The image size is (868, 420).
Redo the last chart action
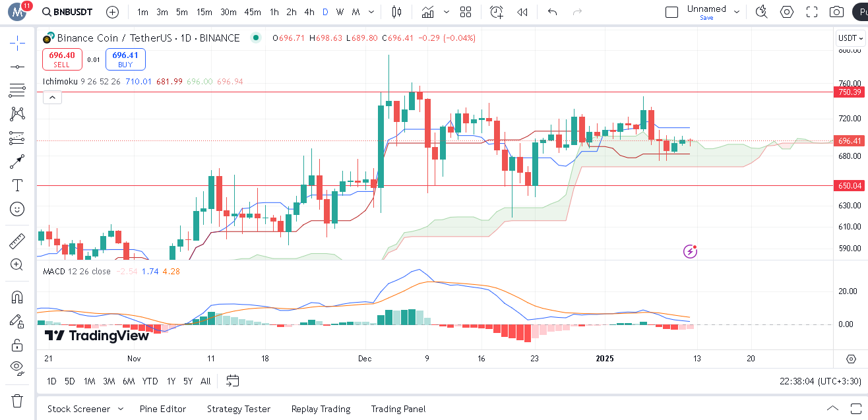577,12
